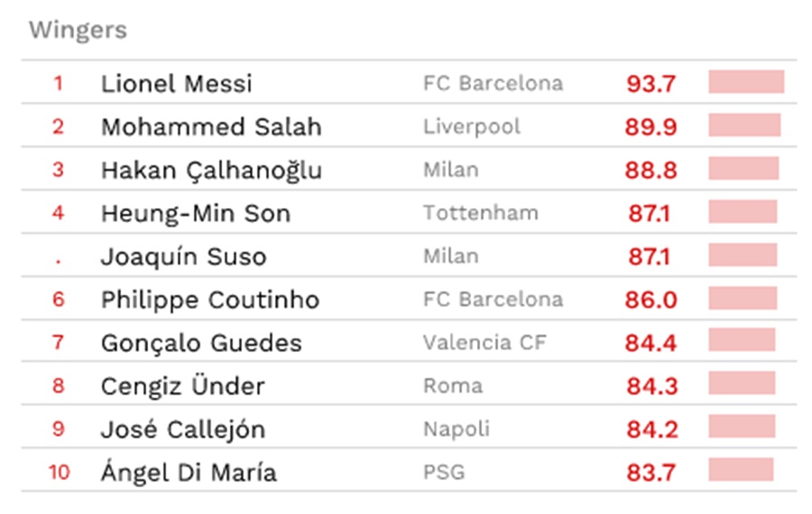Click the Tottenham club label
The image size is (812, 514).
click(481, 213)
